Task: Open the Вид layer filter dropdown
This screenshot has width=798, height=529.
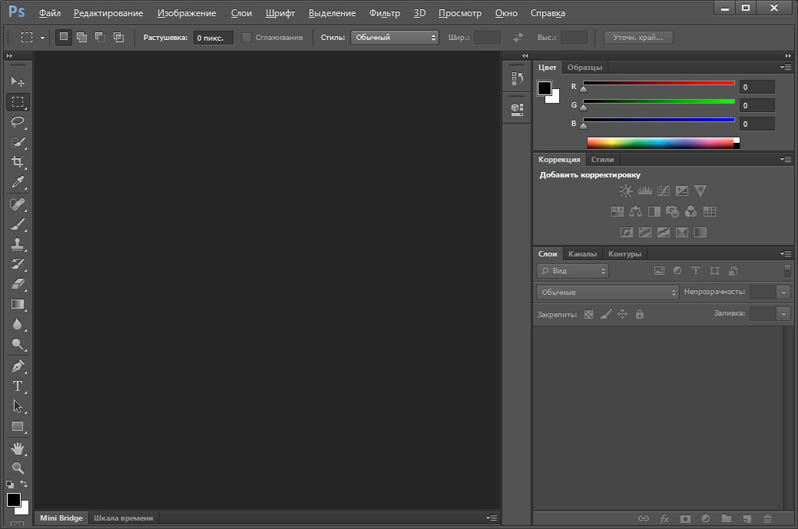Action: pyautogui.click(x=573, y=271)
